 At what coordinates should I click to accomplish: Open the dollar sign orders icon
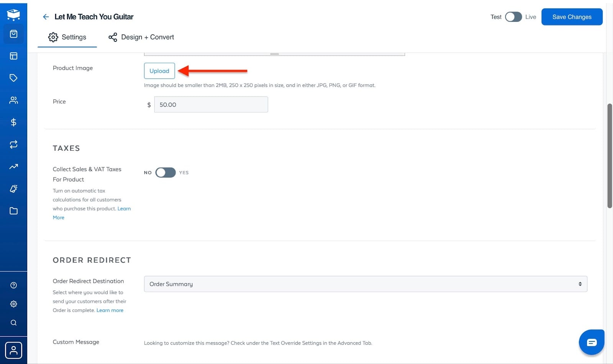(13, 122)
